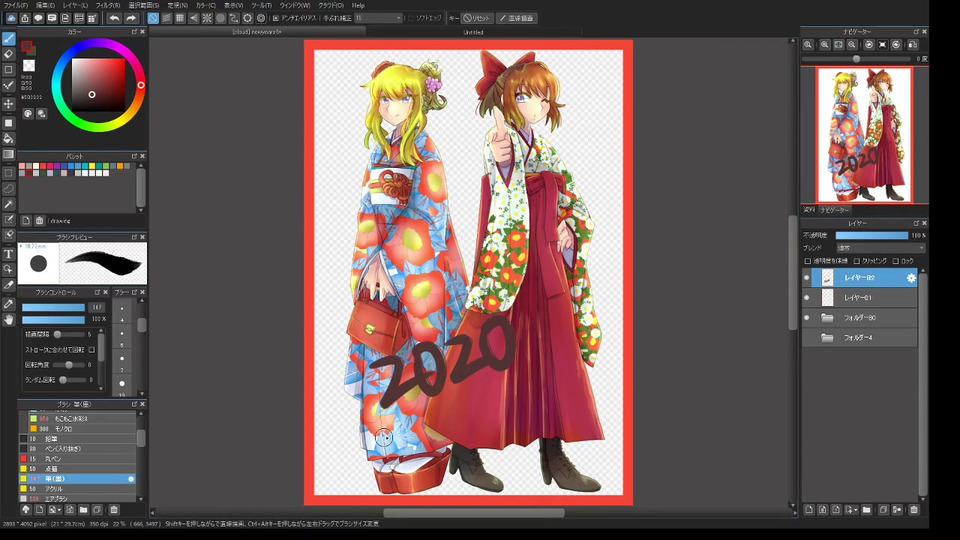Select the Eraser tool
960x540 pixels.
click(x=9, y=54)
